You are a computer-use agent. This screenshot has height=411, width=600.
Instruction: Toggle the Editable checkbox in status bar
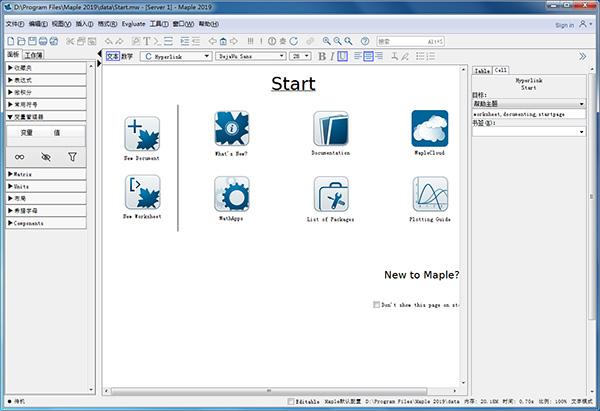tap(291, 401)
